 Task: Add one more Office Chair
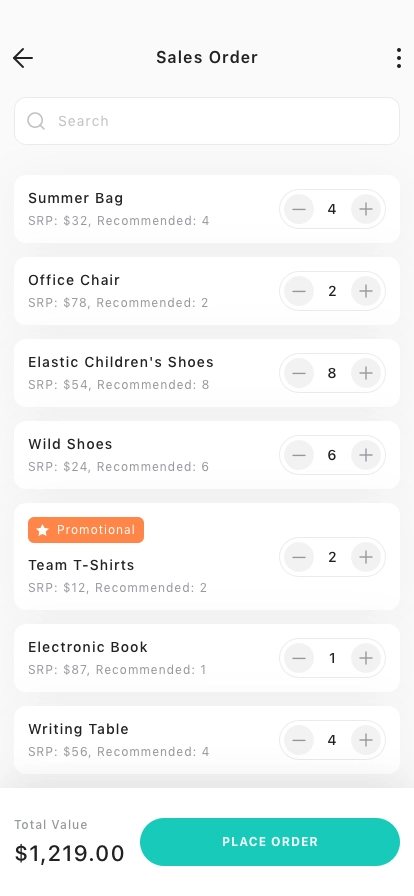click(366, 291)
